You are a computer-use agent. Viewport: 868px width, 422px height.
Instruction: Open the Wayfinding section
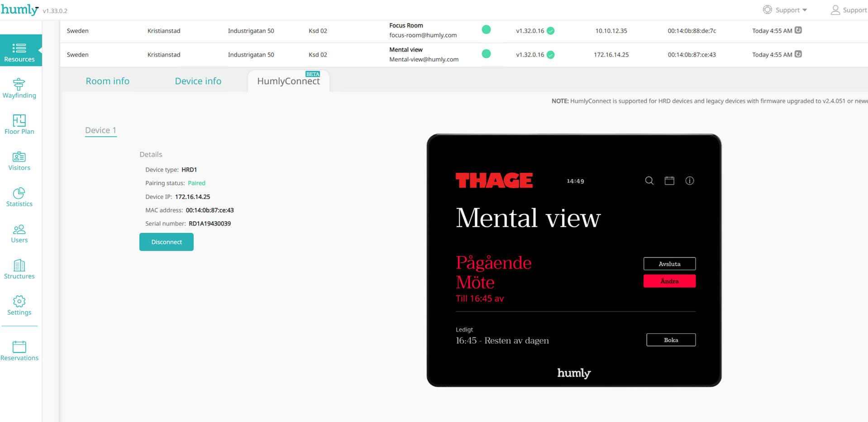point(19,88)
